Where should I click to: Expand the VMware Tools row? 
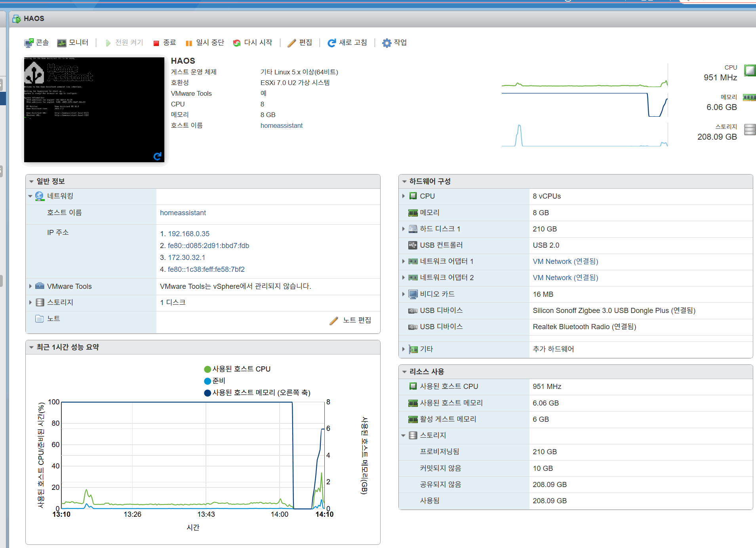30,286
